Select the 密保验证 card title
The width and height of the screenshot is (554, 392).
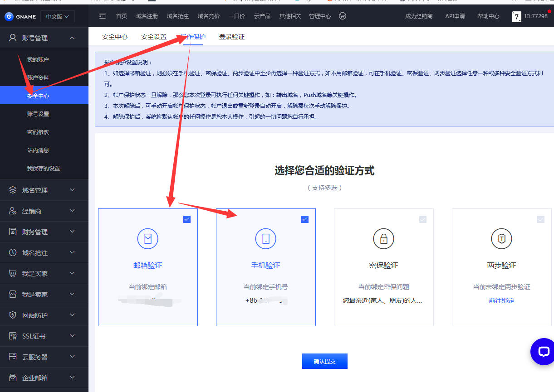[x=384, y=266]
